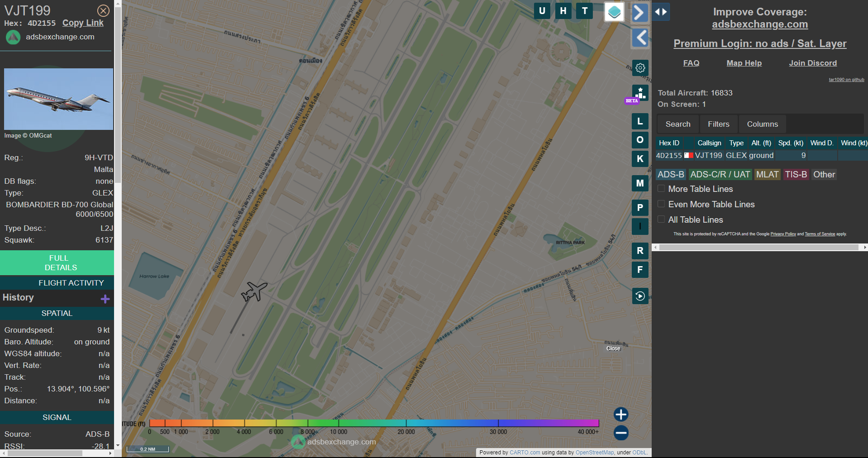Open the FAQ link
The height and width of the screenshot is (458, 868).
691,63
